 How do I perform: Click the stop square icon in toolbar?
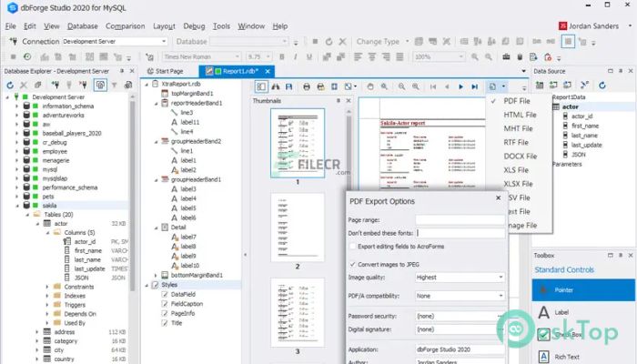click(315, 42)
